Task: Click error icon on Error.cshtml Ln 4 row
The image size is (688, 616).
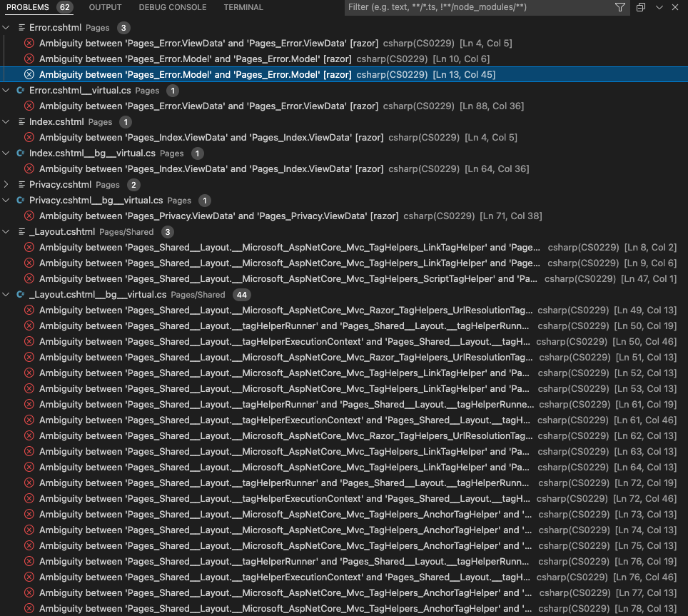Action: 29,43
